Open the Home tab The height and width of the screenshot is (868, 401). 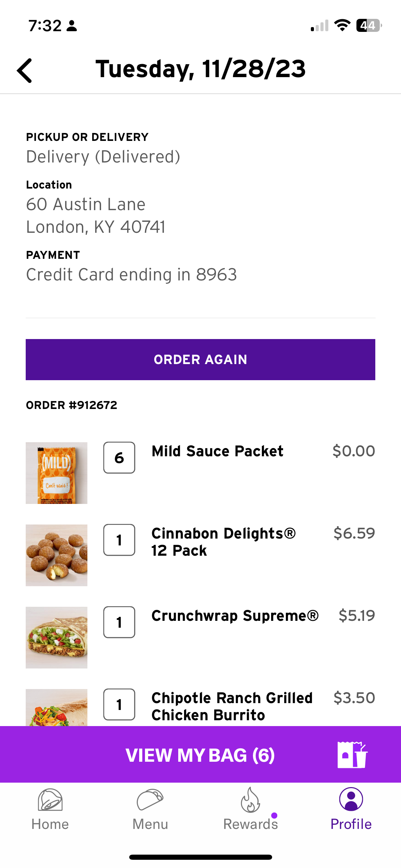[x=50, y=808]
